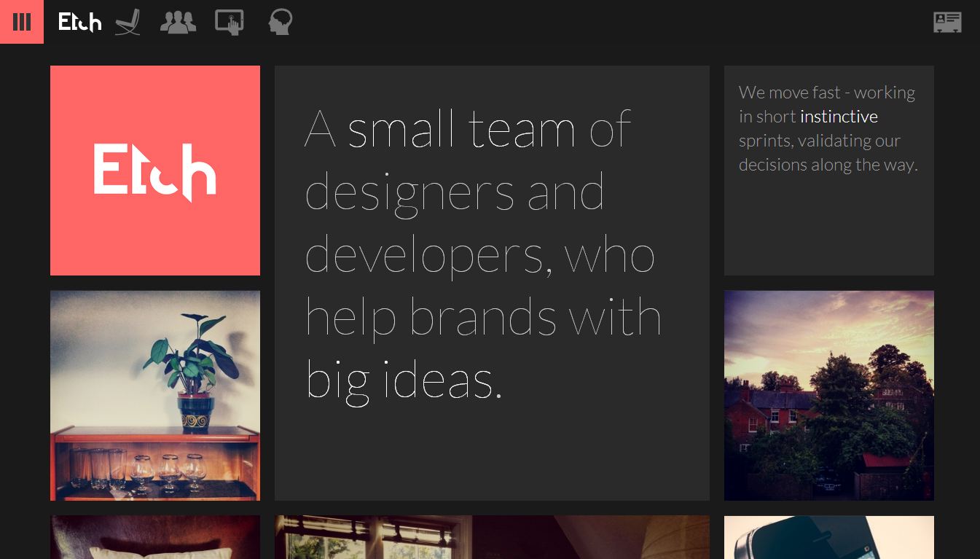The image size is (980, 559).
Task: Click the red Etch logo tile
Action: [x=154, y=170]
